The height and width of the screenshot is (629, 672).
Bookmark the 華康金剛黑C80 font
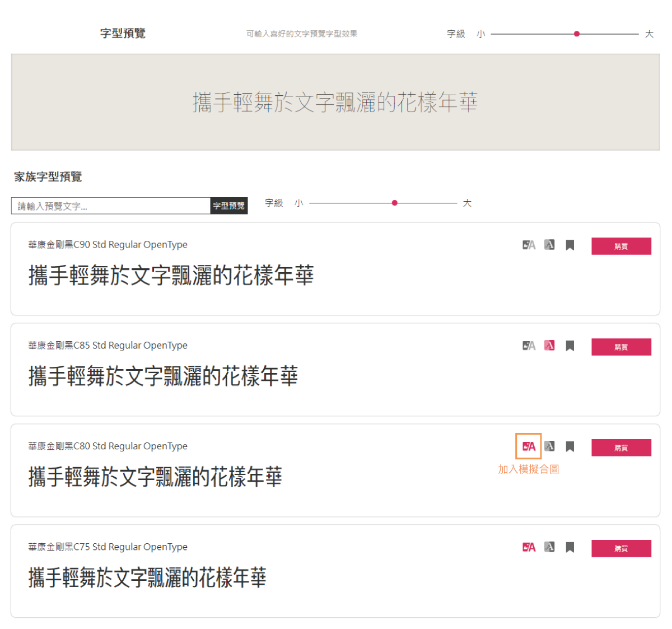click(x=570, y=446)
